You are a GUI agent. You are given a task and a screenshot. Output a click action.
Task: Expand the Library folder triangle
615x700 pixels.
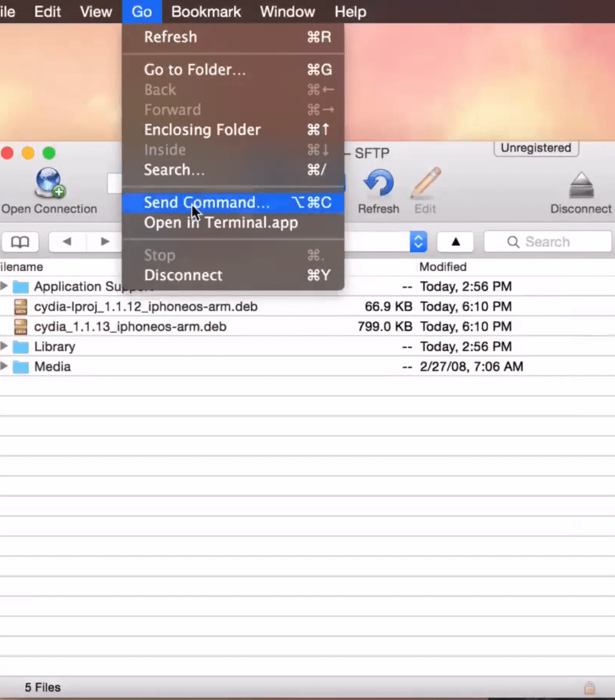(5, 346)
